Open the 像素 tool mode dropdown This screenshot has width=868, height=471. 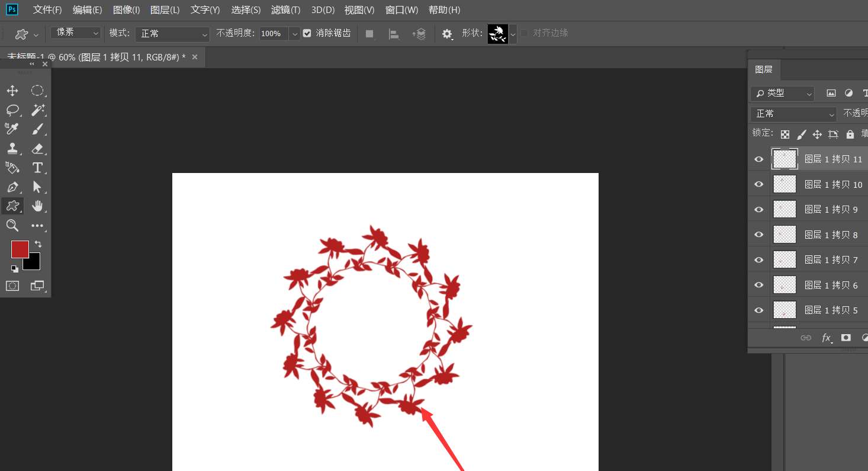(x=76, y=33)
